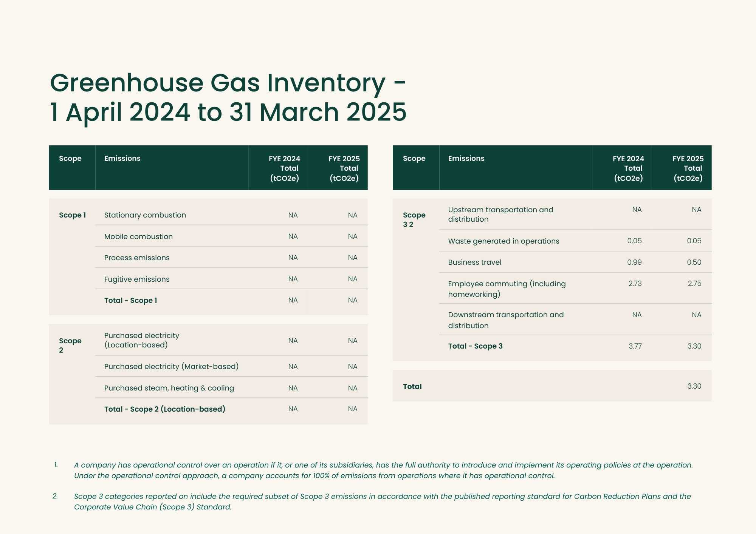Click the left table Emissions column header
756x534 pixels.
122,158
